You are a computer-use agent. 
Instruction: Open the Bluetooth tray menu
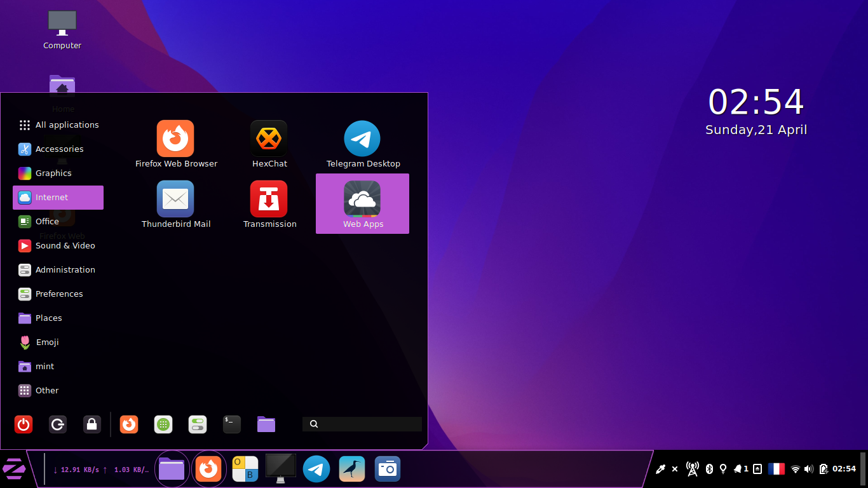pyautogui.click(x=710, y=469)
